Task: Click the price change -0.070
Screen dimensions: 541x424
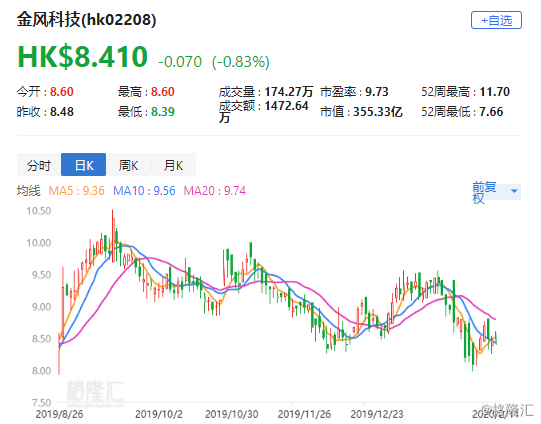Action: click(x=180, y=62)
